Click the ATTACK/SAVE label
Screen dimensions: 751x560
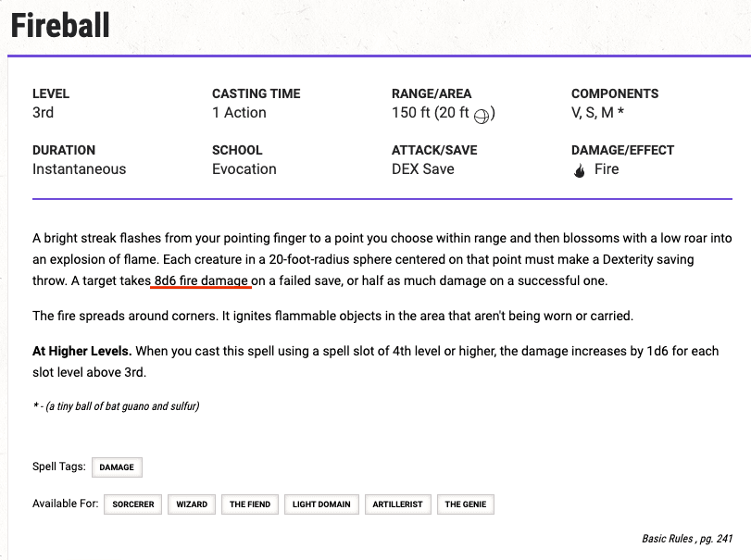click(x=434, y=150)
